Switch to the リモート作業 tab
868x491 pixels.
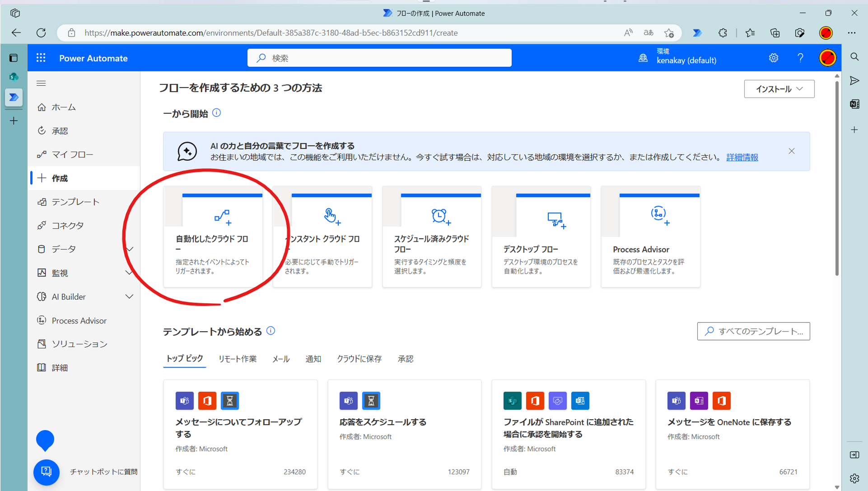(238, 359)
